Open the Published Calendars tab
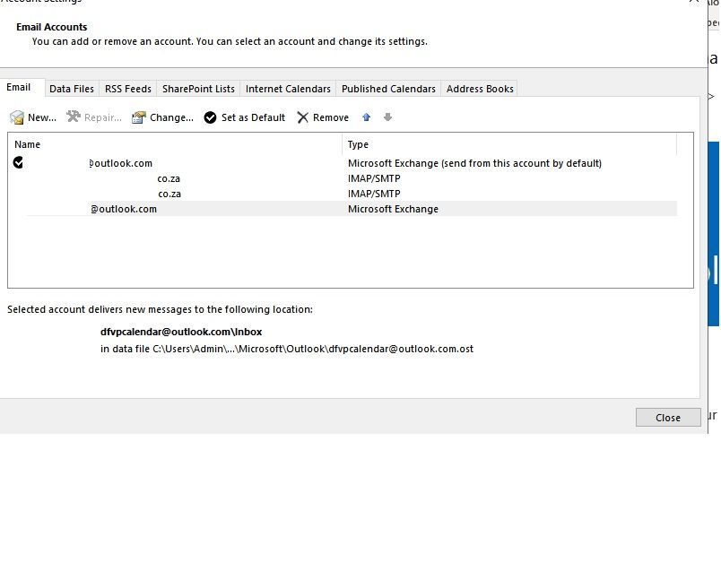This screenshot has height=588, width=721. pyautogui.click(x=388, y=89)
